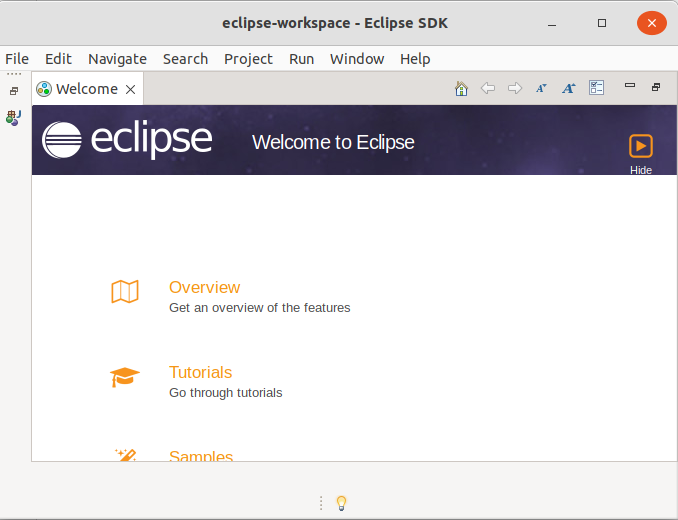Open the Search menu

click(x=185, y=59)
